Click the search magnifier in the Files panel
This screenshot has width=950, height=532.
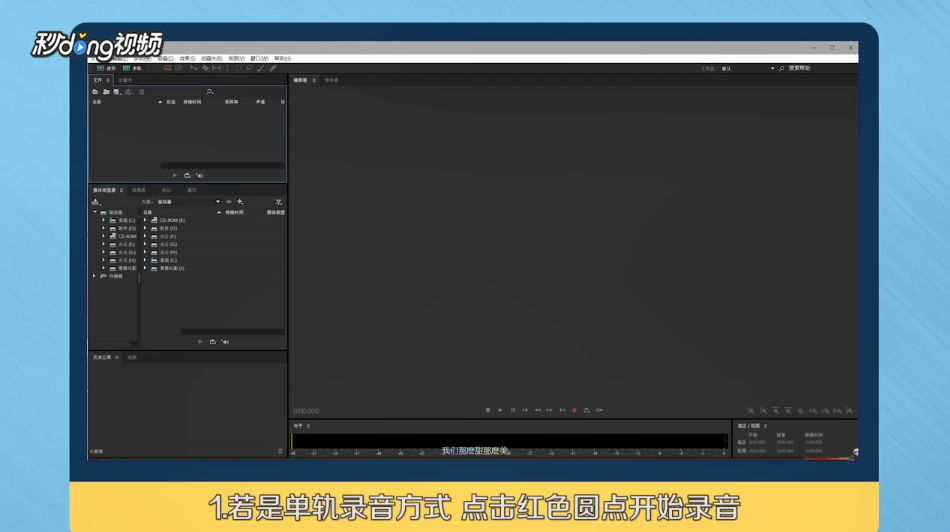[210, 92]
